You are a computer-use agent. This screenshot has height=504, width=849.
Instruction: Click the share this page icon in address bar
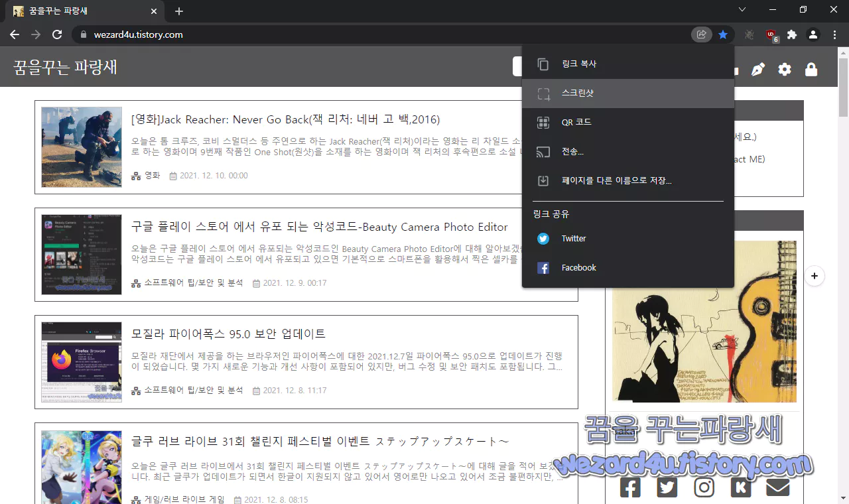pyautogui.click(x=701, y=34)
